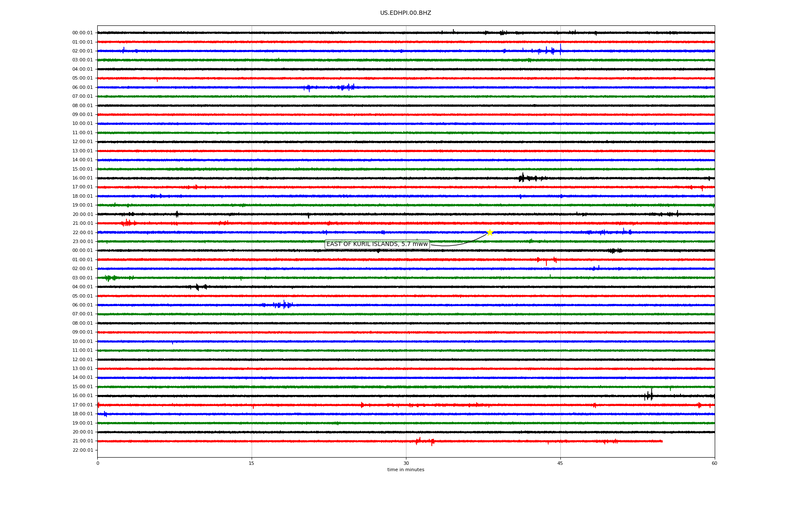Click the 0 tick on the x-axis
812x508 pixels.
click(x=98, y=463)
